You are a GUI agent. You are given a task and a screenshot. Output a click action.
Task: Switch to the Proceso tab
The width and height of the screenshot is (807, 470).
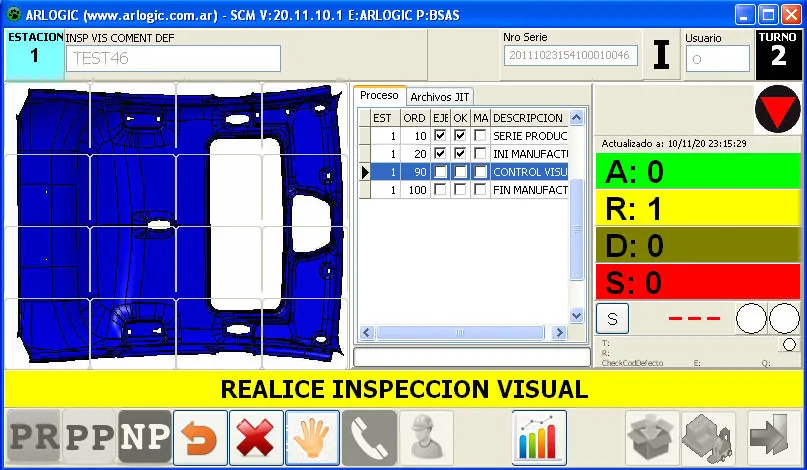coord(379,95)
